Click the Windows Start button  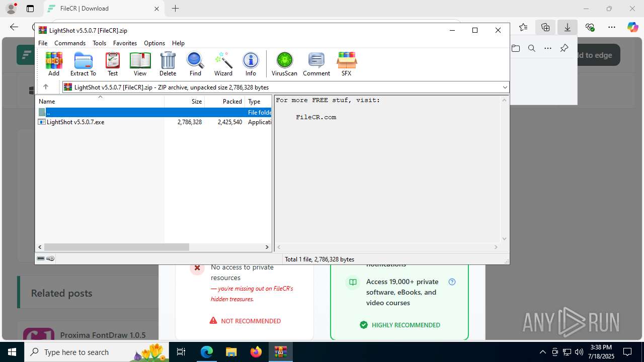point(12,352)
